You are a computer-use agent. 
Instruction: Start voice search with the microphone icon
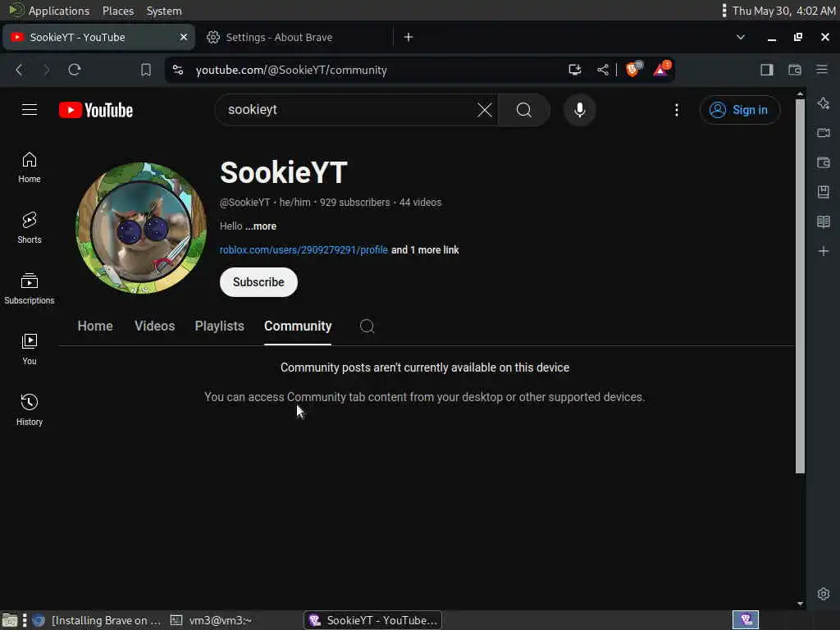[x=579, y=110]
